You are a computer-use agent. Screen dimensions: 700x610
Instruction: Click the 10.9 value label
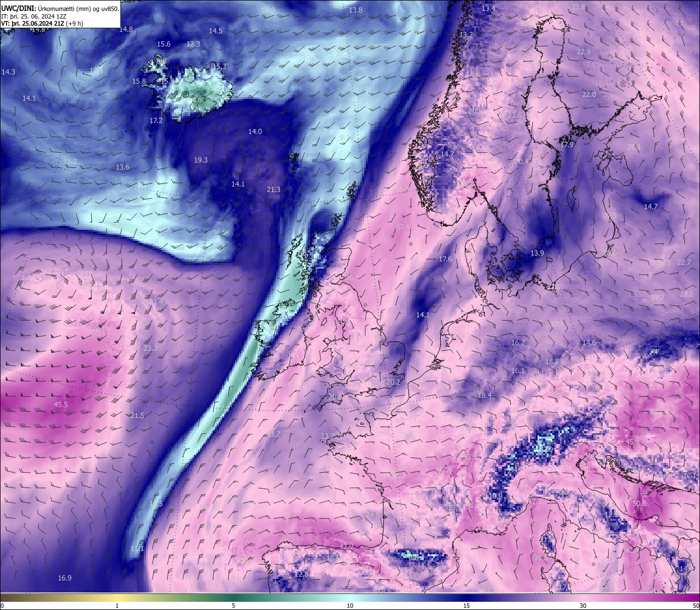click(495, 496)
